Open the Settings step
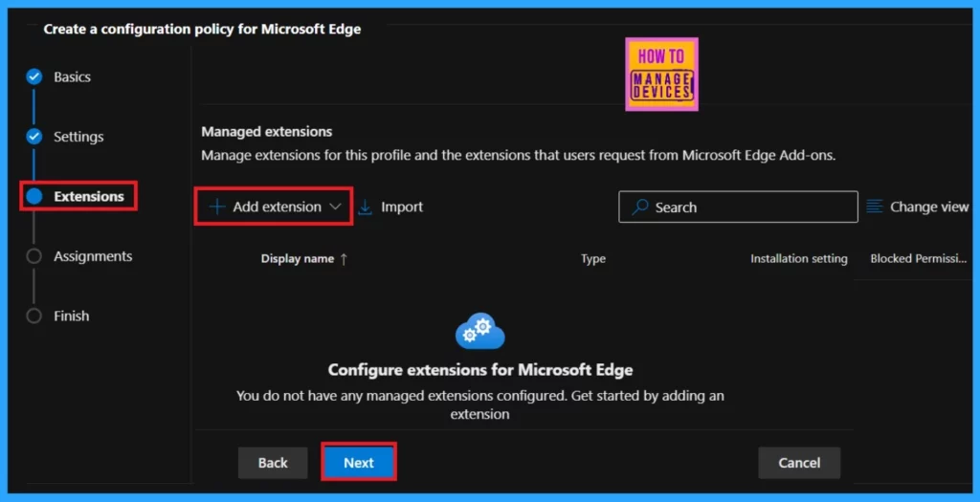This screenshot has width=980, height=502. point(78,137)
